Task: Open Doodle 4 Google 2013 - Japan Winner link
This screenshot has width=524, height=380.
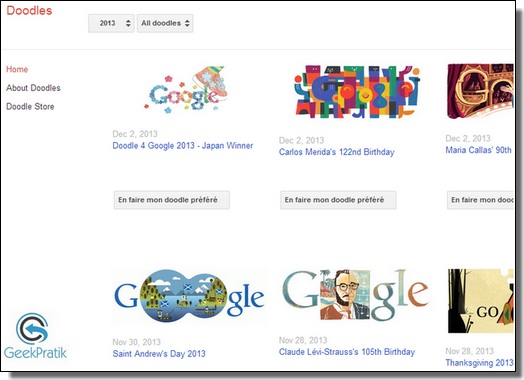Action: (x=183, y=146)
